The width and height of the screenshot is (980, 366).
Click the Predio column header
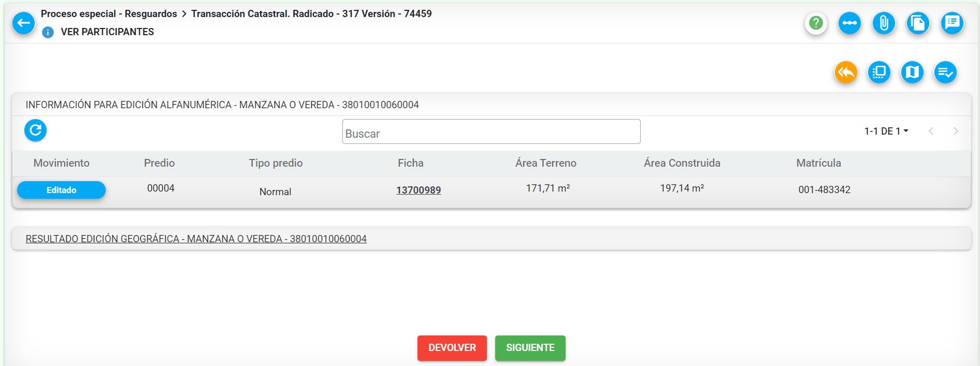(160, 163)
